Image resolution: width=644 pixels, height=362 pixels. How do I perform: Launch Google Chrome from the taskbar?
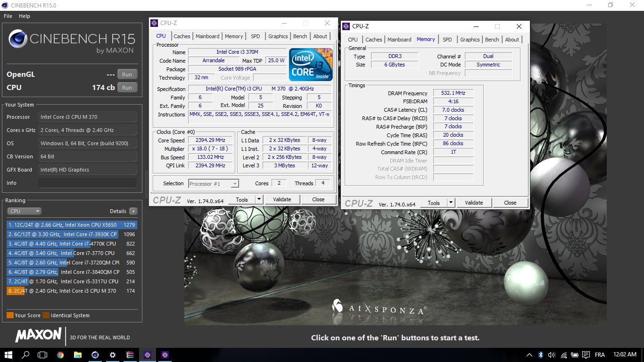[60, 355]
